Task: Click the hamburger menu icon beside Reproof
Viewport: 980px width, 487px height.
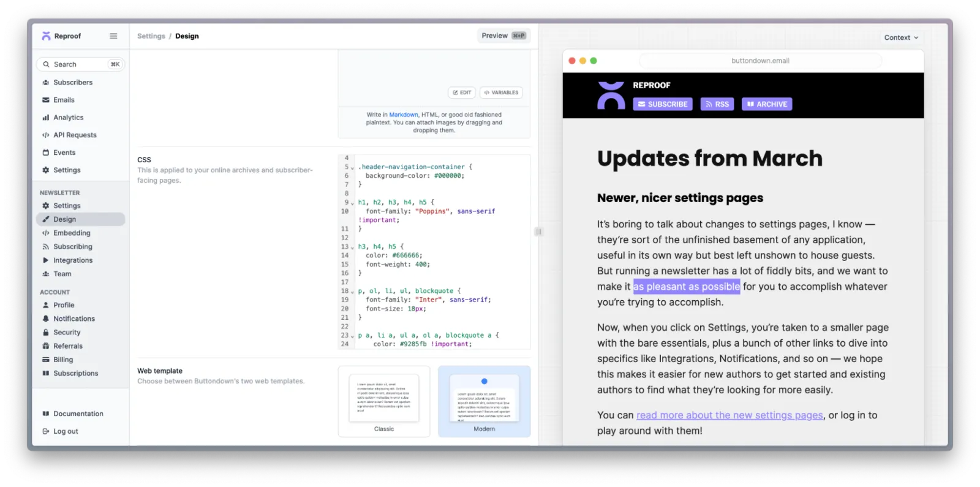Action: click(113, 36)
